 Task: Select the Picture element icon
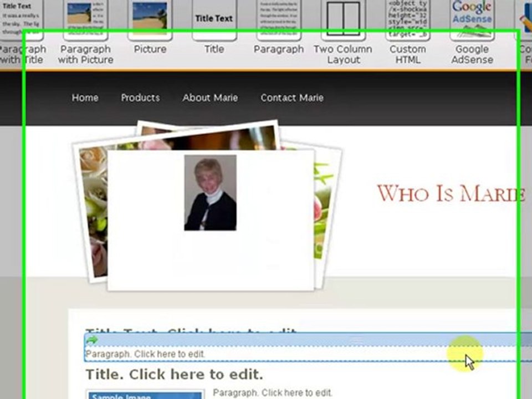[x=150, y=20]
